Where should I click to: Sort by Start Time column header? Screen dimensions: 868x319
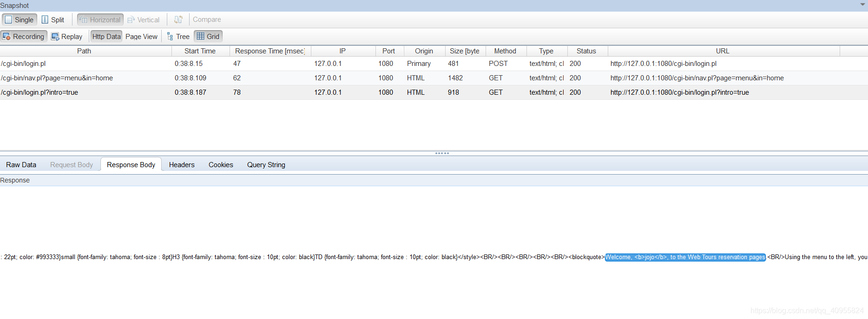coord(200,51)
